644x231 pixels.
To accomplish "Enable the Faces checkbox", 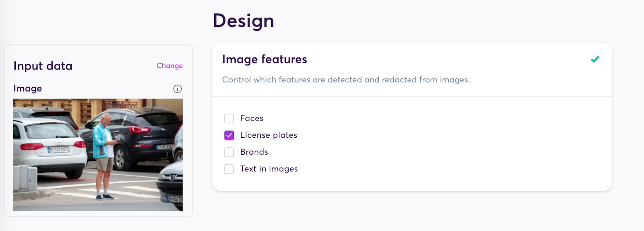I will (229, 119).
